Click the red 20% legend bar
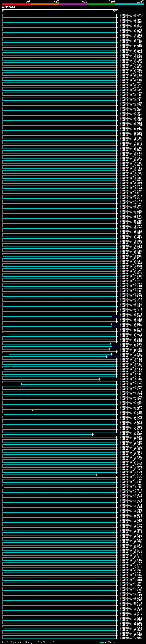 point(16,4)
